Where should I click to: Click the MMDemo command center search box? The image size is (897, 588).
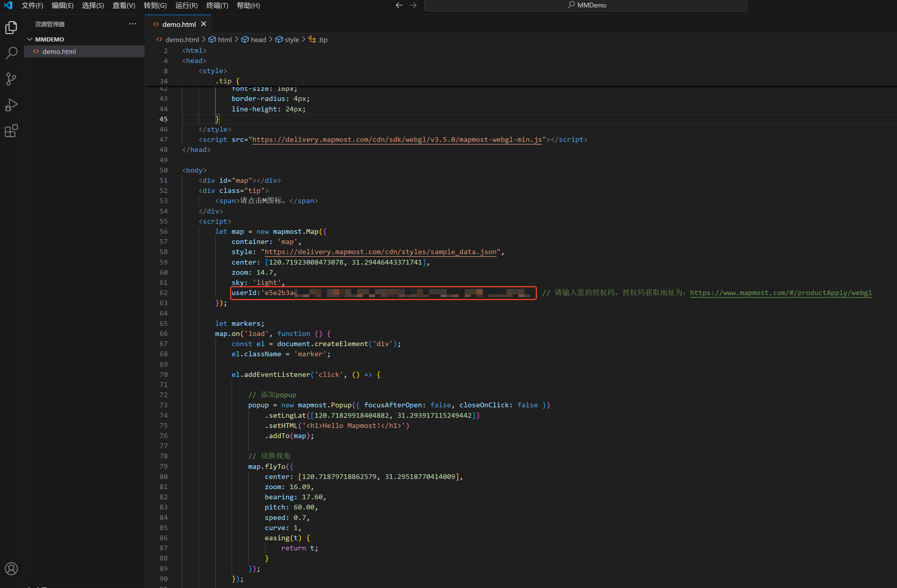(586, 5)
